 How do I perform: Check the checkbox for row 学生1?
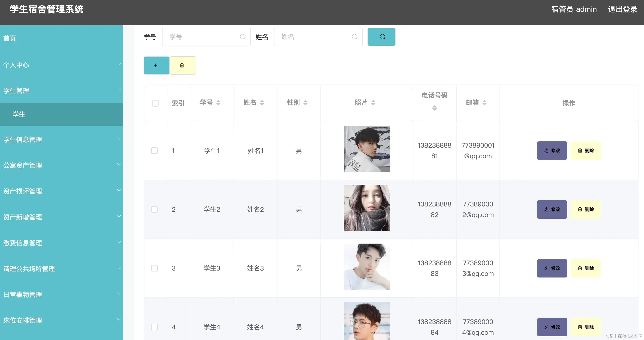[x=154, y=151]
